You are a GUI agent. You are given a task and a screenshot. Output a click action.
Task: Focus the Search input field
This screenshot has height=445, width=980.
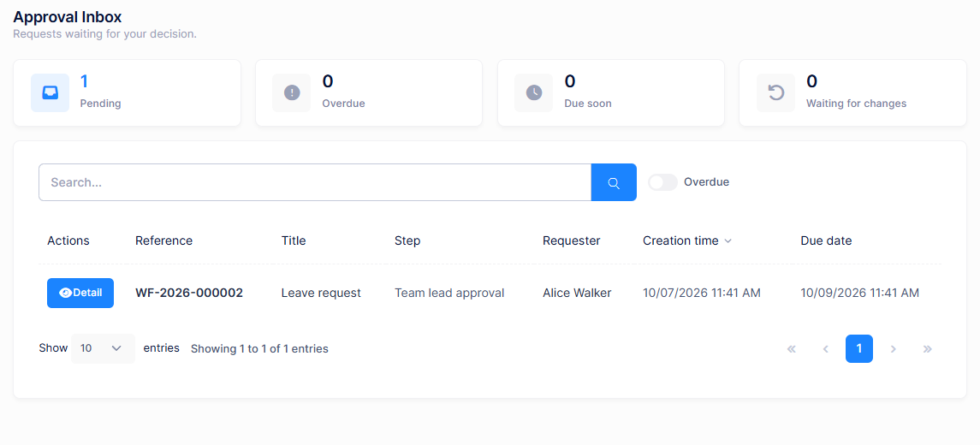[x=315, y=182]
